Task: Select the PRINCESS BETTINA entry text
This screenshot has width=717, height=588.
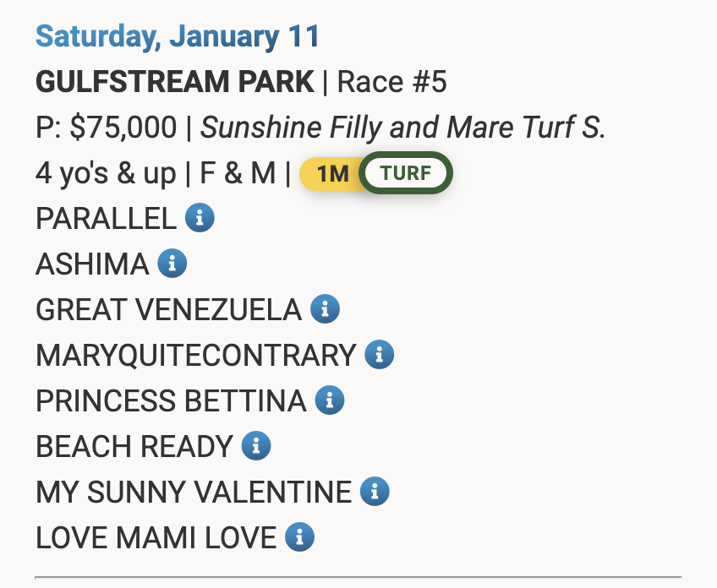Action: point(171,400)
